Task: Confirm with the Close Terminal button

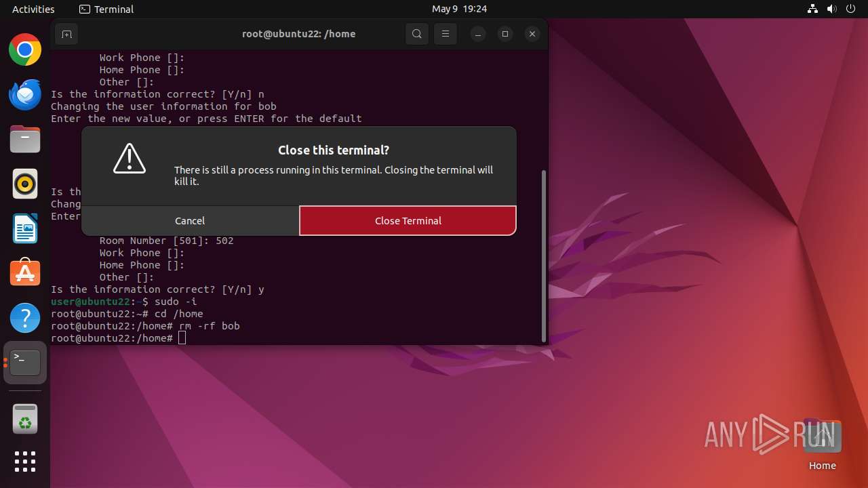Action: [x=408, y=221]
